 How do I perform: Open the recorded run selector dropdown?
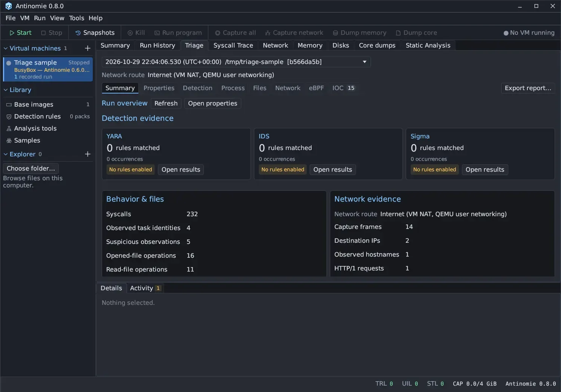click(236, 62)
